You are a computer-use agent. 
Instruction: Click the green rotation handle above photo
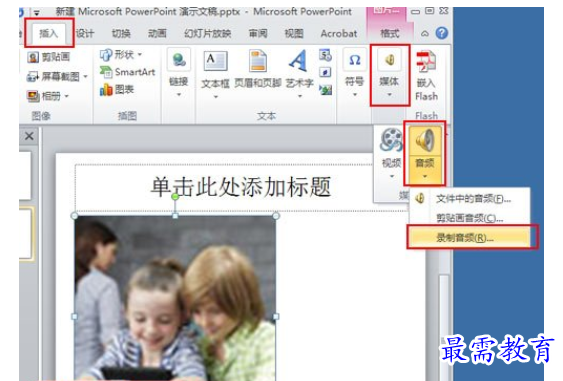click(175, 197)
